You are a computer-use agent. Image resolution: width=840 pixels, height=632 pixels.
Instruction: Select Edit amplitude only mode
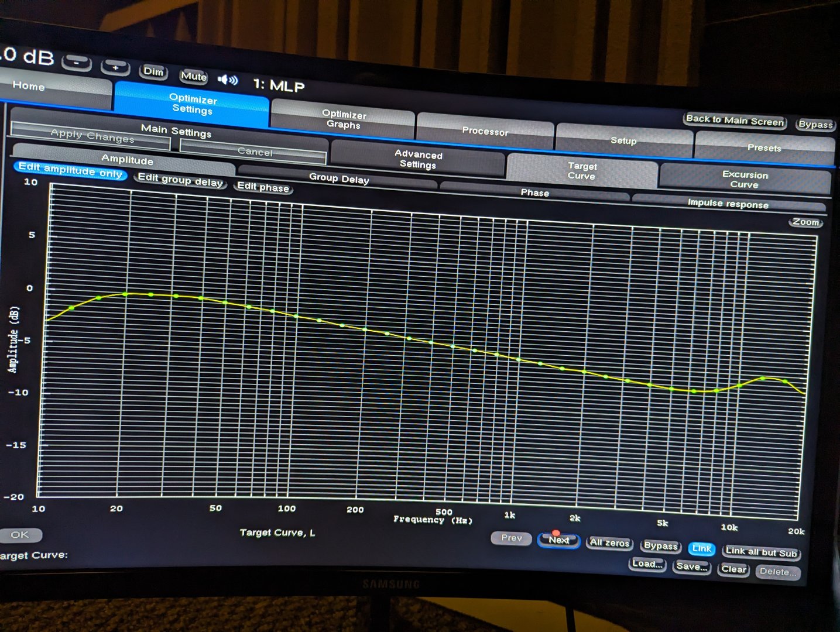pos(70,170)
